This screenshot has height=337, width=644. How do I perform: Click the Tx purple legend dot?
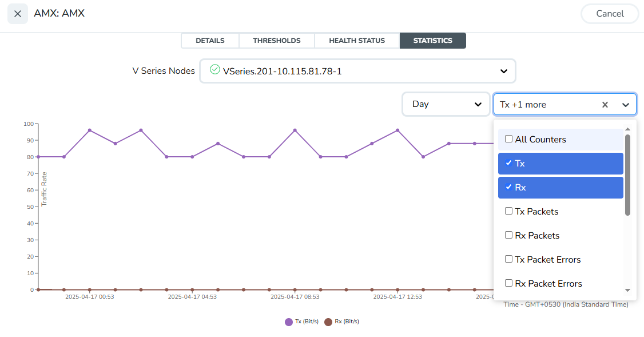click(289, 322)
